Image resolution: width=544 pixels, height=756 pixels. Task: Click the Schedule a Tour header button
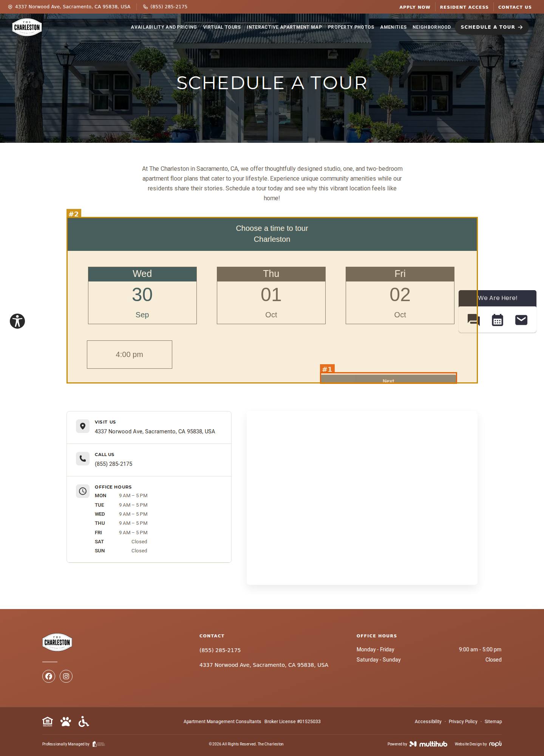coord(492,27)
